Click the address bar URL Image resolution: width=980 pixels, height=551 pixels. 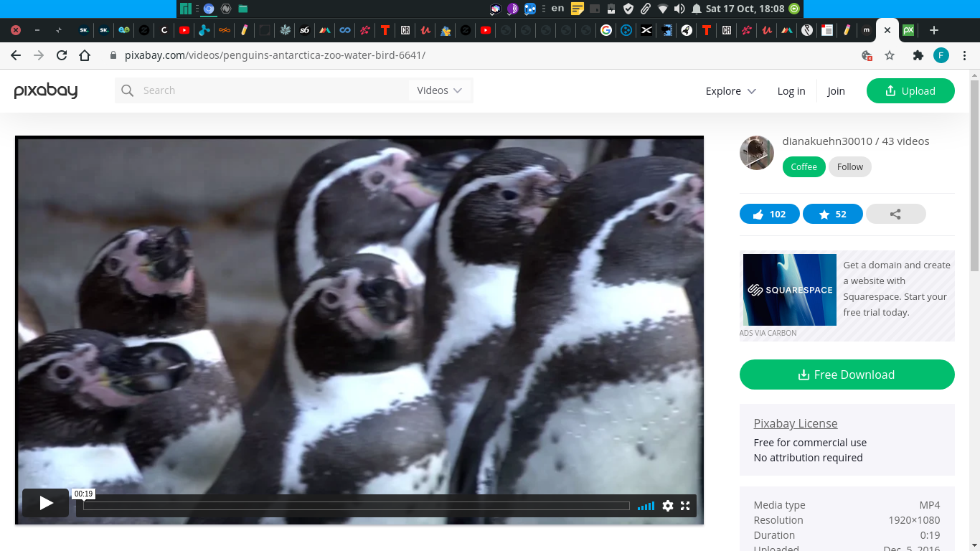click(x=275, y=55)
